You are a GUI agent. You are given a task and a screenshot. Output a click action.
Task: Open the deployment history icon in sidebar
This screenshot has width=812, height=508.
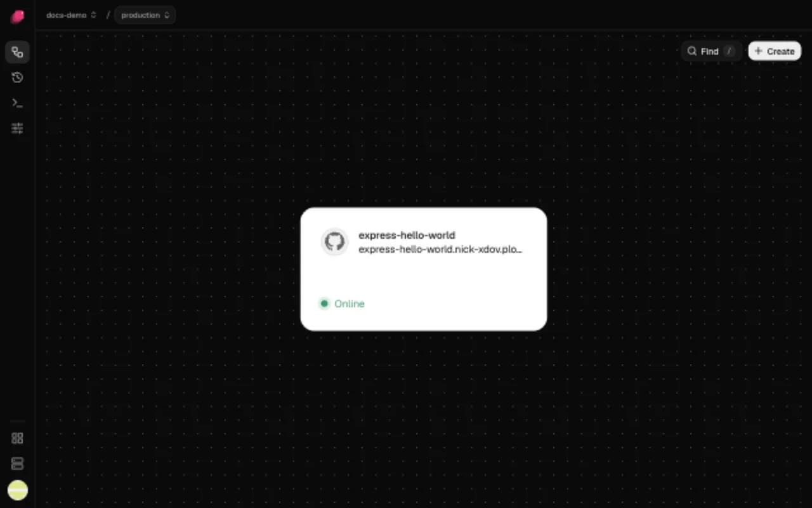click(x=18, y=77)
